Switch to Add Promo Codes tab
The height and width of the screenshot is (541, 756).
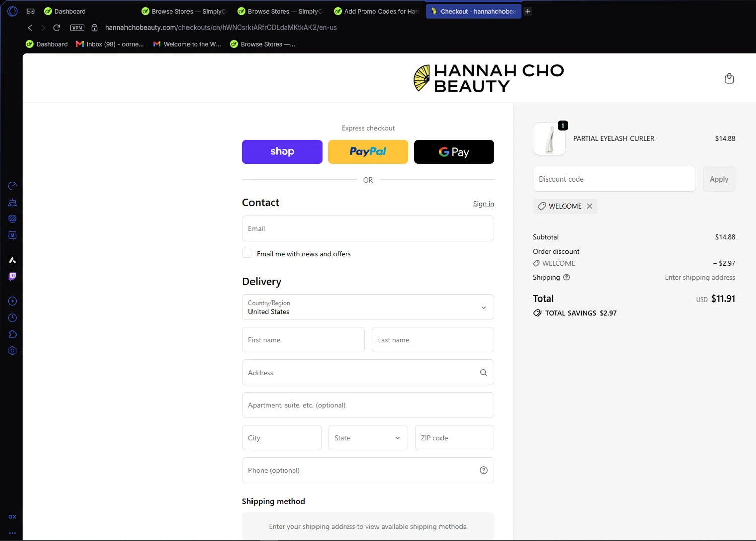(x=376, y=11)
